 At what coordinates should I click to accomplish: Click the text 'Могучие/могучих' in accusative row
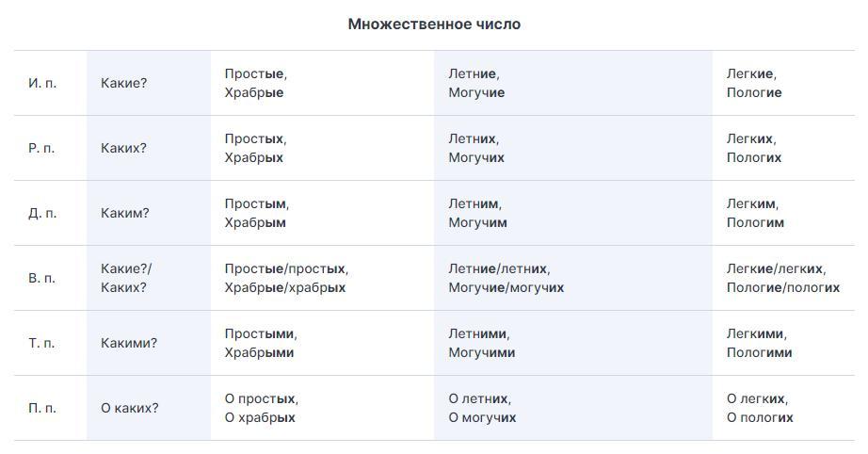[x=506, y=288]
